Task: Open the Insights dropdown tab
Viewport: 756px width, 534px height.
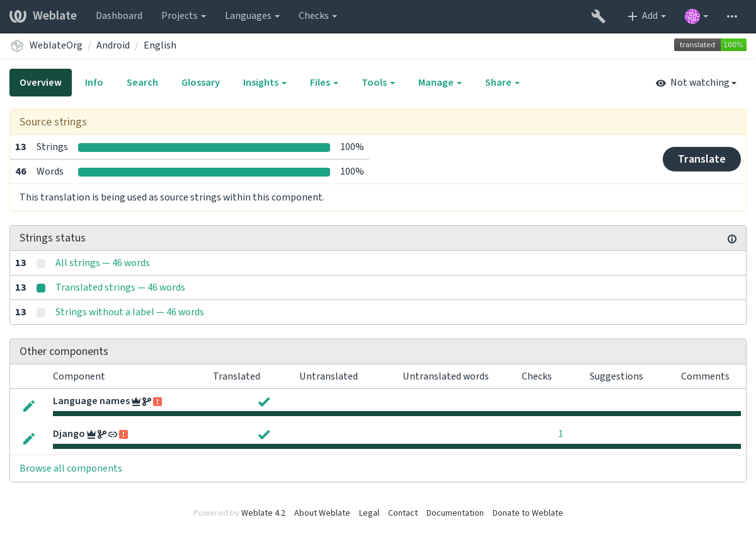Action: click(x=265, y=83)
